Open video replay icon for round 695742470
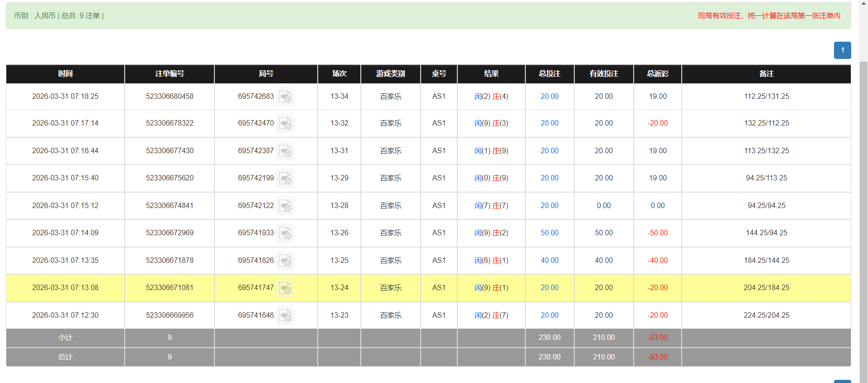The height and width of the screenshot is (383, 868). 285,123
